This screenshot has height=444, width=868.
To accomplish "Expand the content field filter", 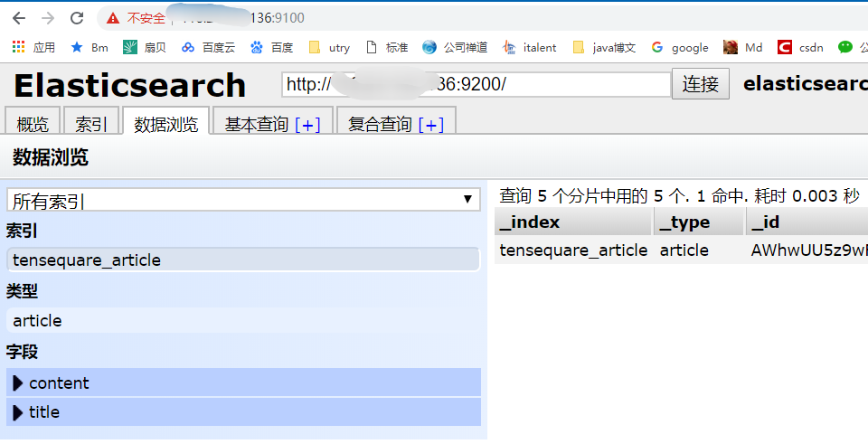I will click(x=243, y=383).
